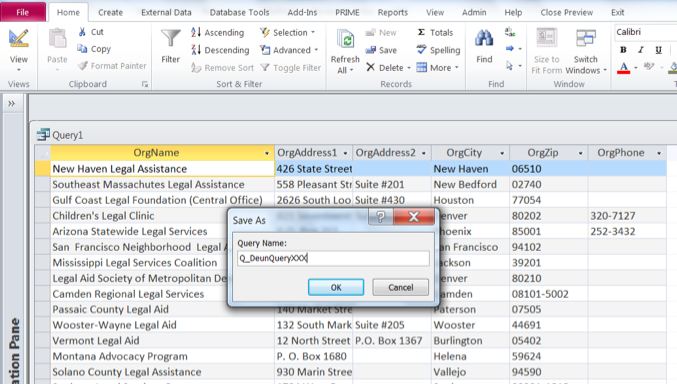This screenshot has height=384, width=677.
Task: Toggle Italic text formatting
Action: coord(641,50)
